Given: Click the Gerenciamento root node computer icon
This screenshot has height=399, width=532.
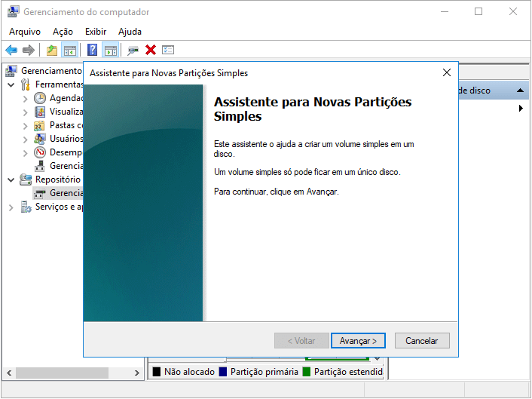Looking at the screenshot, I should (11, 71).
